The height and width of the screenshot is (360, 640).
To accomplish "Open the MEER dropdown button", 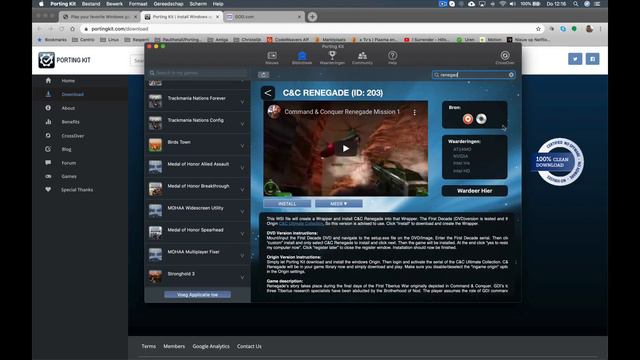I will tap(338, 203).
